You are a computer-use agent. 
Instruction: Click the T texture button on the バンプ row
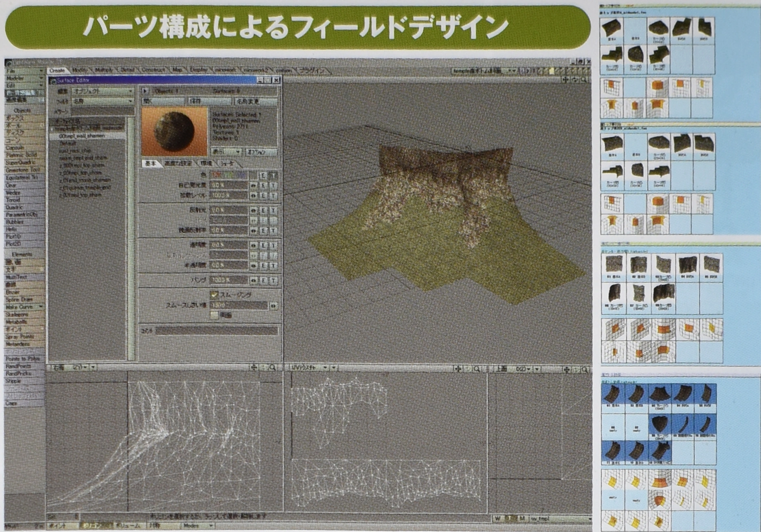[x=273, y=280]
